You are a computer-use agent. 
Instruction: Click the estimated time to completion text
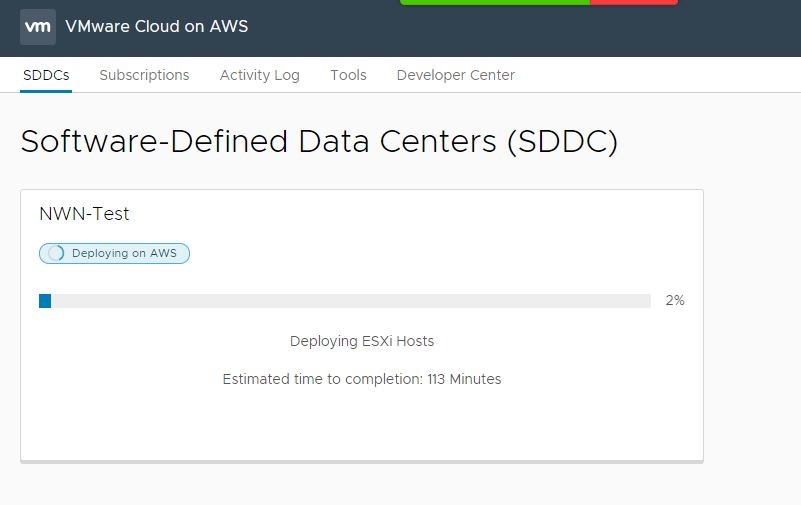(362, 379)
